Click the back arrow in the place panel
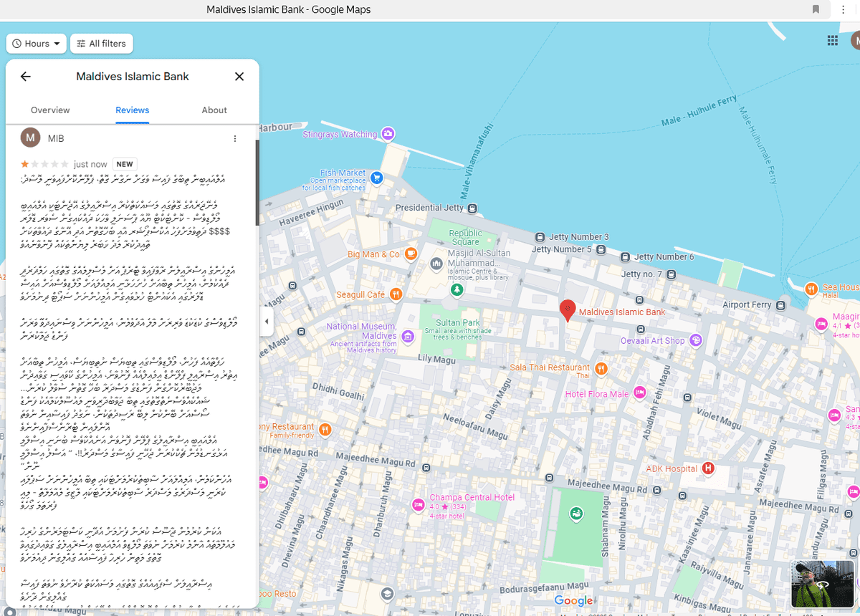The image size is (860, 616). pos(26,77)
